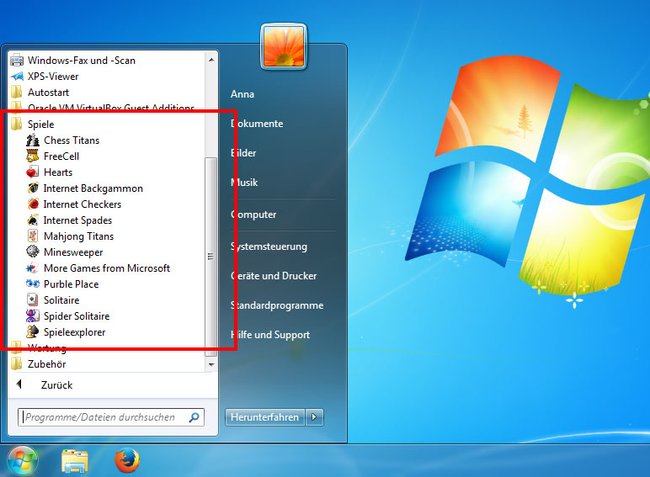Start Internet Checkers from its icon
The width and height of the screenshot is (650, 477).
click(x=33, y=204)
